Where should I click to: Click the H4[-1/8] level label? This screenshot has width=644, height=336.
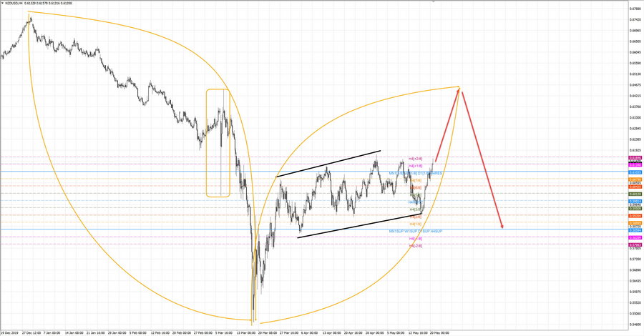pyautogui.click(x=415, y=238)
